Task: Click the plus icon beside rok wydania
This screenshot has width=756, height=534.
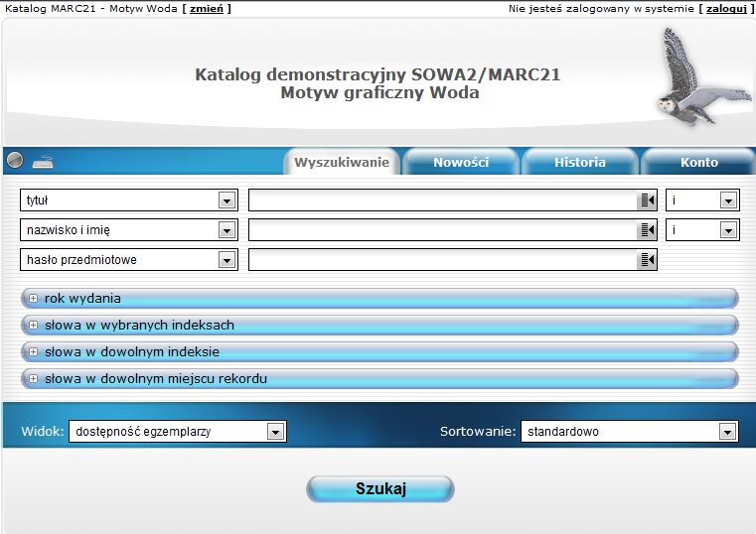Action: (x=33, y=298)
